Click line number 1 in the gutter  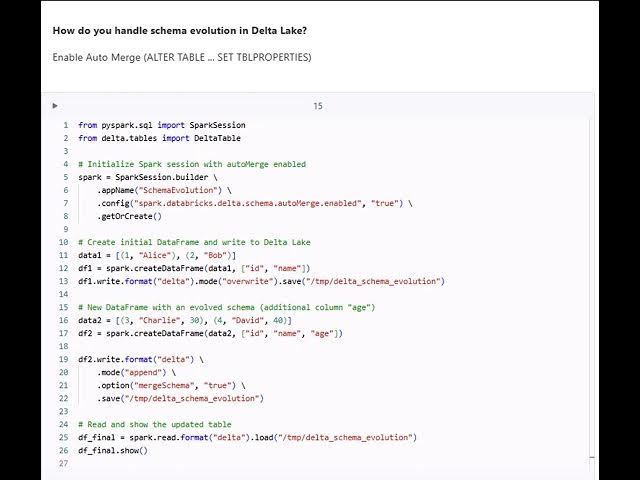click(66, 125)
